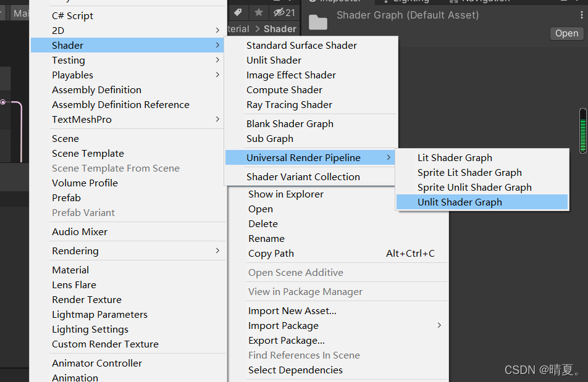
Task: Create a new Scene asset
Action: (127, 139)
